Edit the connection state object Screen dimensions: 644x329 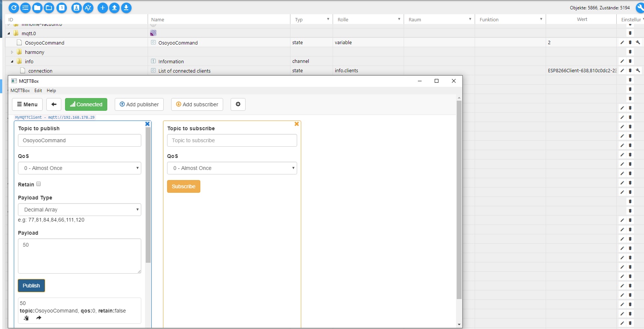pos(622,70)
